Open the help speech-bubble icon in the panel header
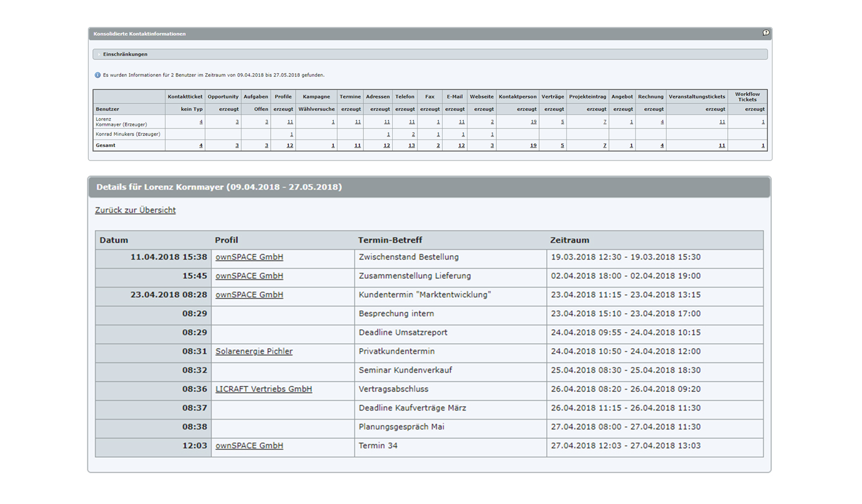 point(766,33)
